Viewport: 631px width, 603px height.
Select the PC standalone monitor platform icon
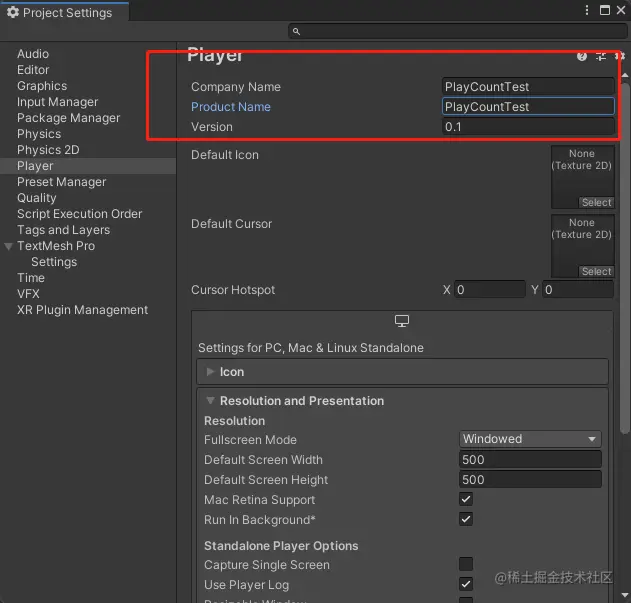pyautogui.click(x=402, y=321)
